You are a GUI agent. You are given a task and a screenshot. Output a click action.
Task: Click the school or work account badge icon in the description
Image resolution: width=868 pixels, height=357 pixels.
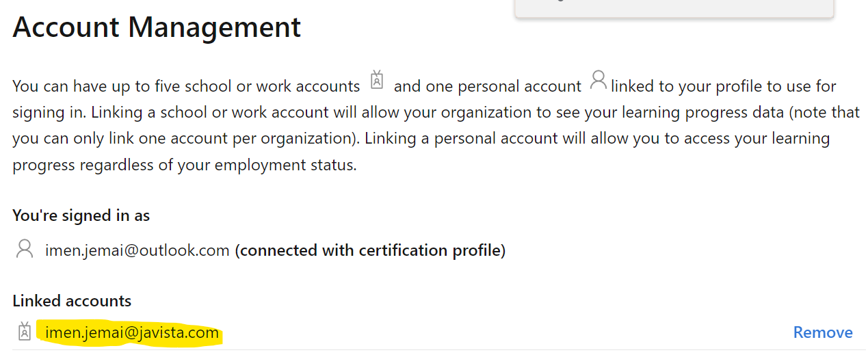point(376,80)
